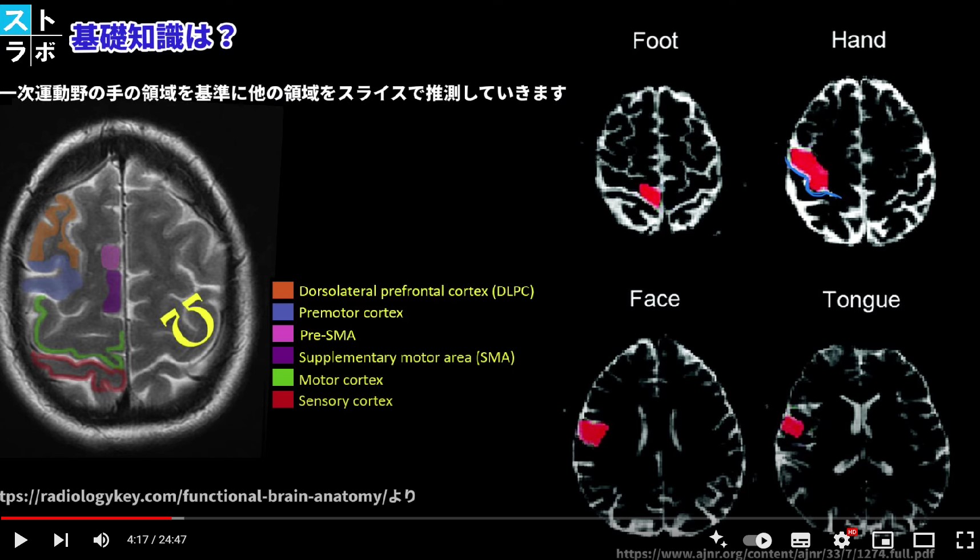This screenshot has width=980, height=560.
Task: Click the orange DLPC legend swatch
Action: [283, 291]
